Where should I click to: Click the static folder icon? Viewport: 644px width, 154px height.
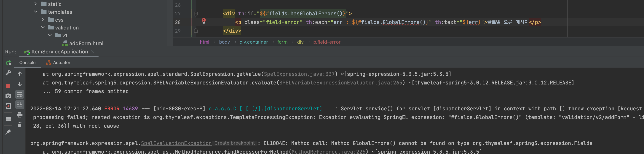coord(44,4)
